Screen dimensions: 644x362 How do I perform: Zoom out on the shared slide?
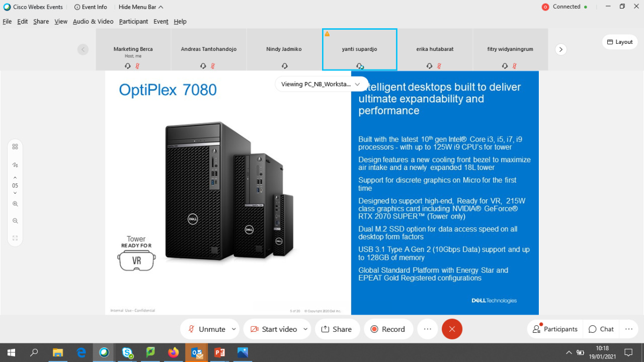pyautogui.click(x=15, y=221)
